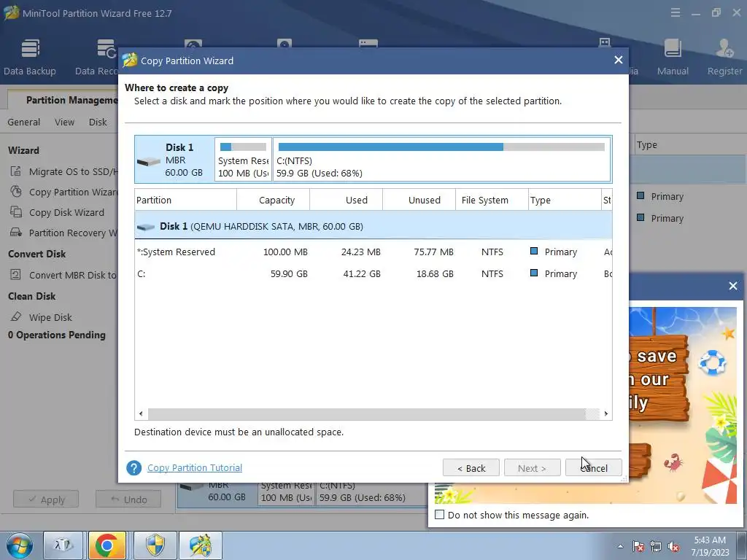This screenshot has height=560, width=747.
Task: Select the C: partition row
Action: point(373,274)
